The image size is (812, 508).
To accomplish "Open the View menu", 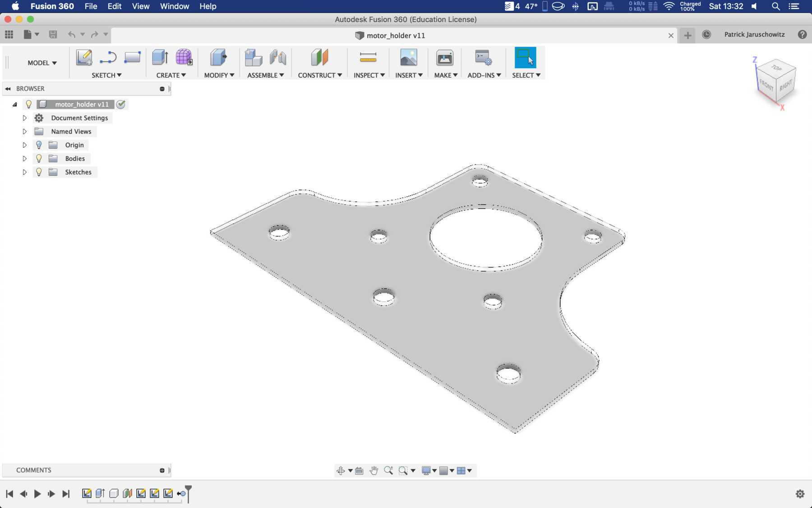I will (141, 6).
